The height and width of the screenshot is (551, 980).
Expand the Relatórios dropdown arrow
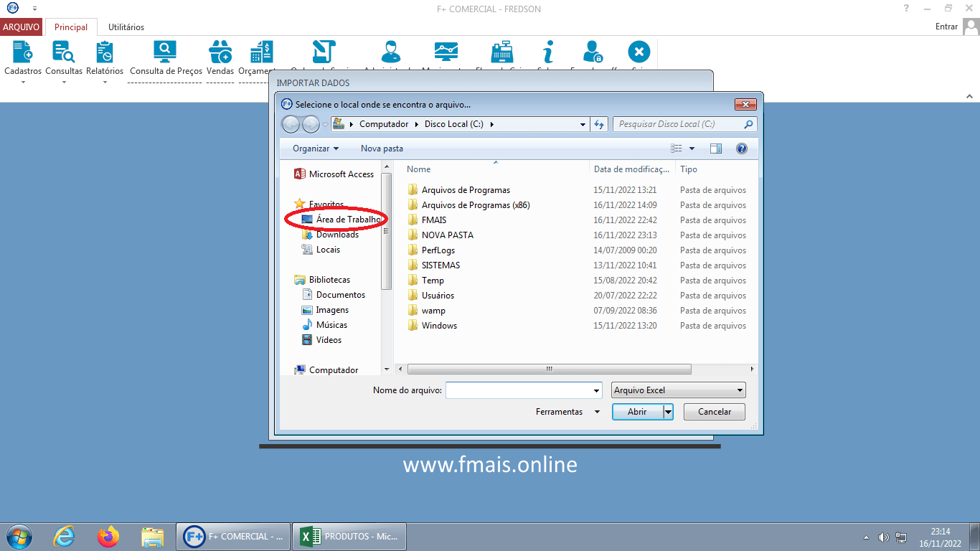tap(105, 82)
